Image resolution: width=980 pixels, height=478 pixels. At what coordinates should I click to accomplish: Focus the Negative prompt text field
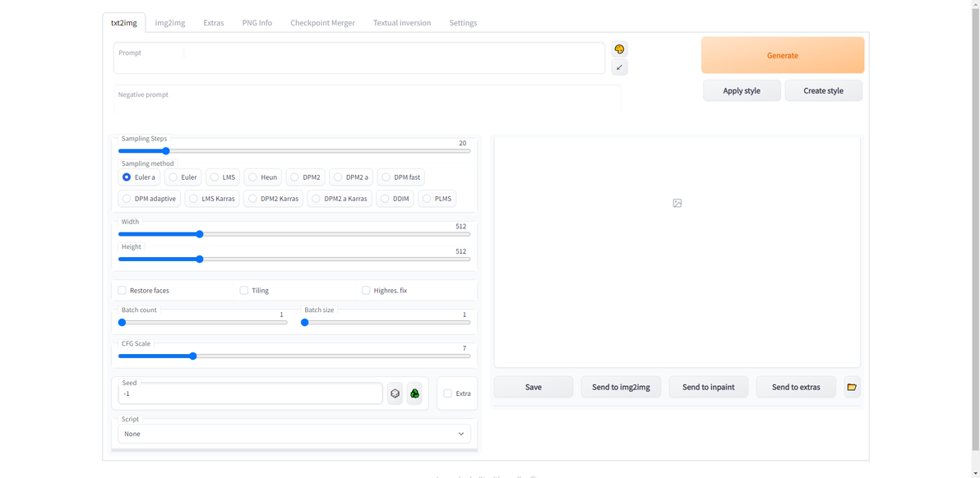(x=367, y=100)
